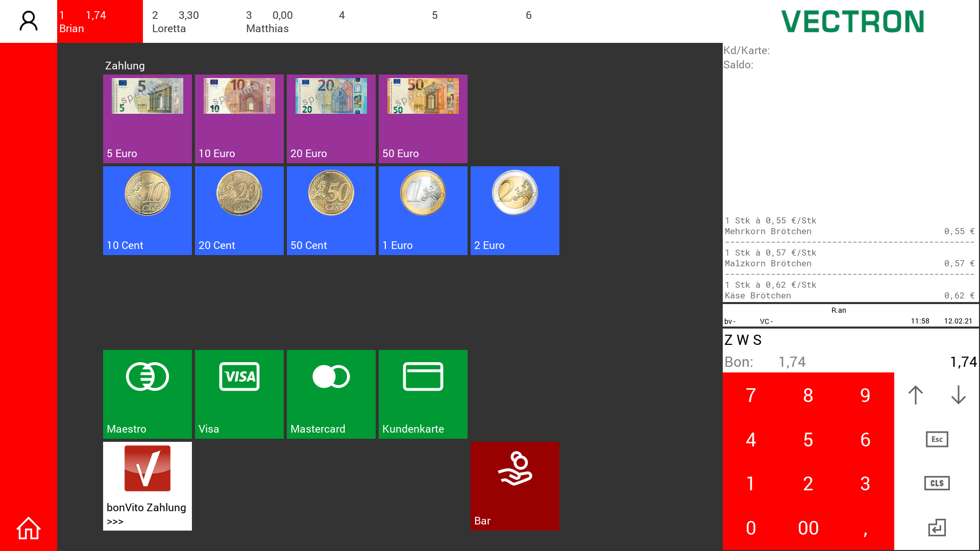Select Käse Brötchen receipt line

849,290
